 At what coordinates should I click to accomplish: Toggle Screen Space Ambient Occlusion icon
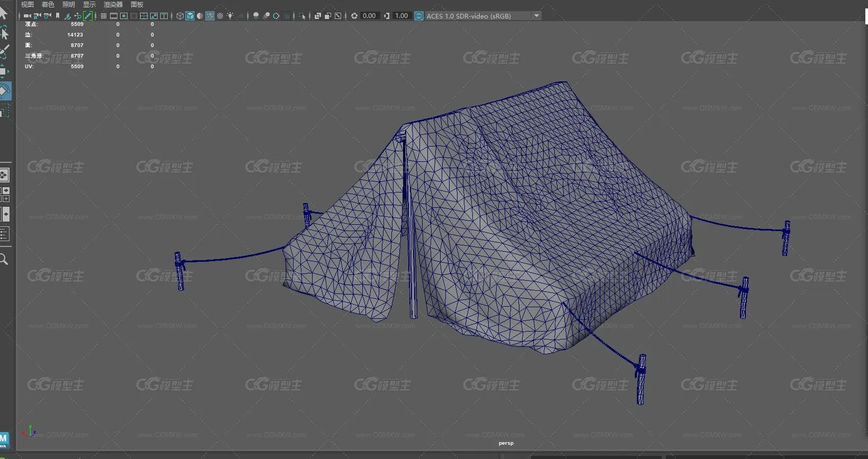256,16
